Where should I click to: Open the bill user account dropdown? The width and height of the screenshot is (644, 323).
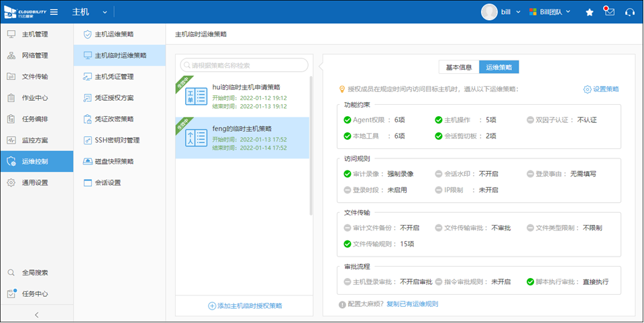coord(501,12)
